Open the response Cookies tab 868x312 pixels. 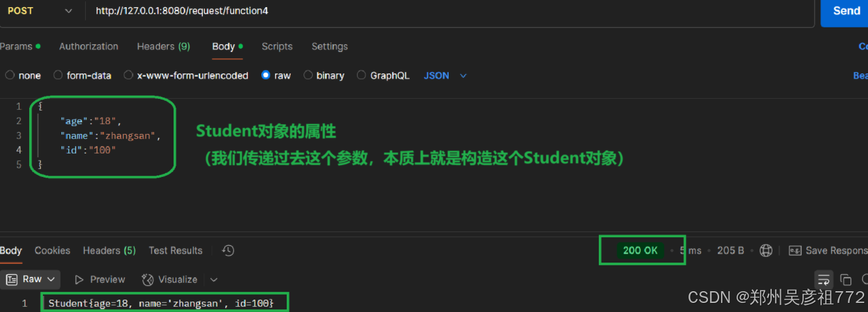coord(52,250)
